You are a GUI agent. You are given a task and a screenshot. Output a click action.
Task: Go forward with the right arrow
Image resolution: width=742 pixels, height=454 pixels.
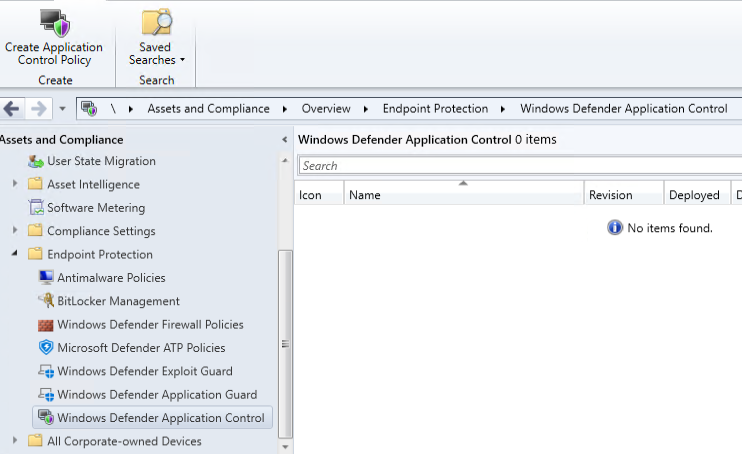(x=38, y=109)
